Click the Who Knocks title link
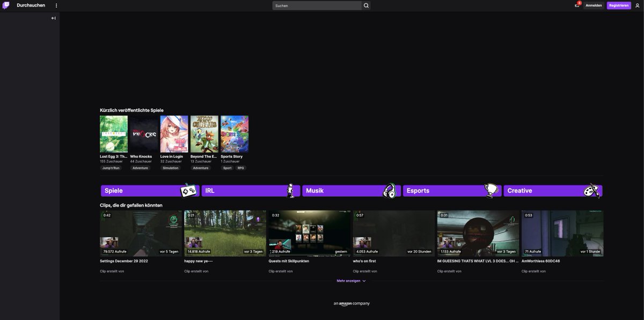This screenshot has height=320, width=644. click(141, 157)
